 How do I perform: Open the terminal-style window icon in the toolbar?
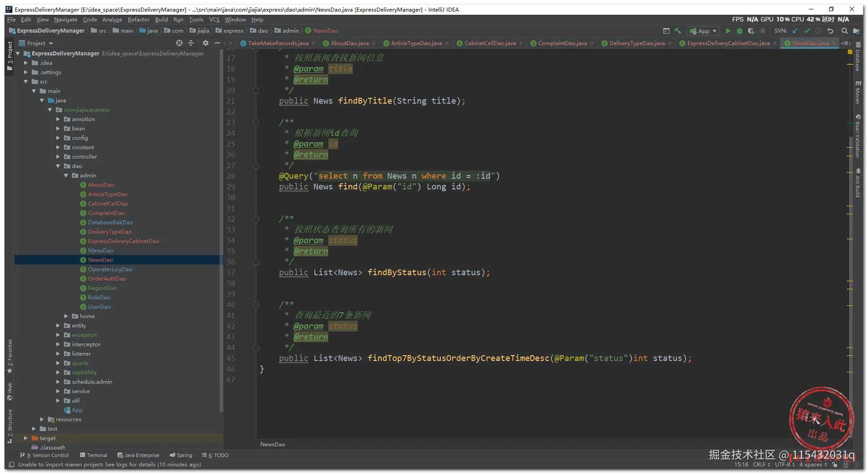pos(666,31)
